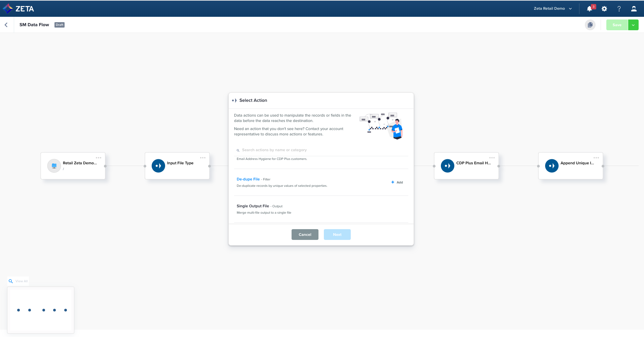
Task: Click the Email Address Hygiene description text
Action: click(x=272, y=159)
